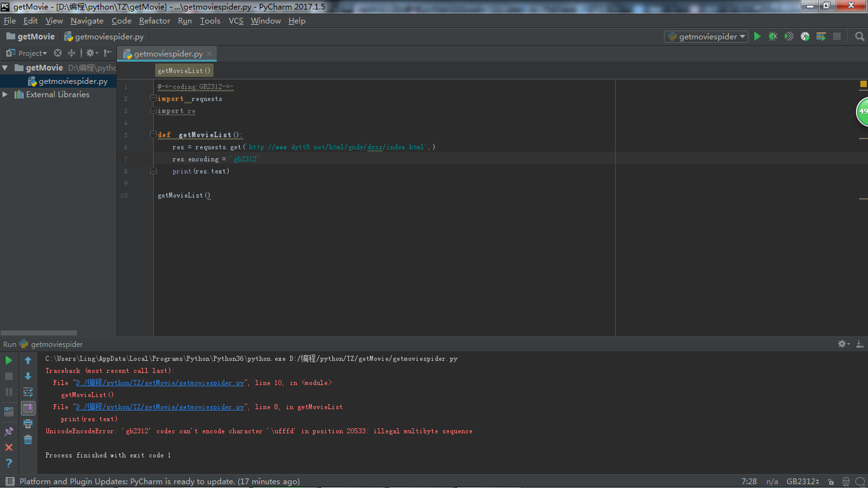Open Project panel gear settings dropdown
Screen dimensions: 868x488
pos(92,53)
